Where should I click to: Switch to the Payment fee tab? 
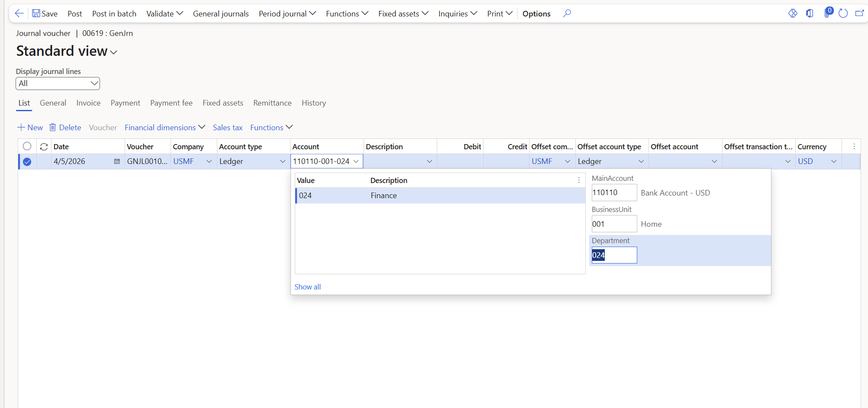pos(171,103)
